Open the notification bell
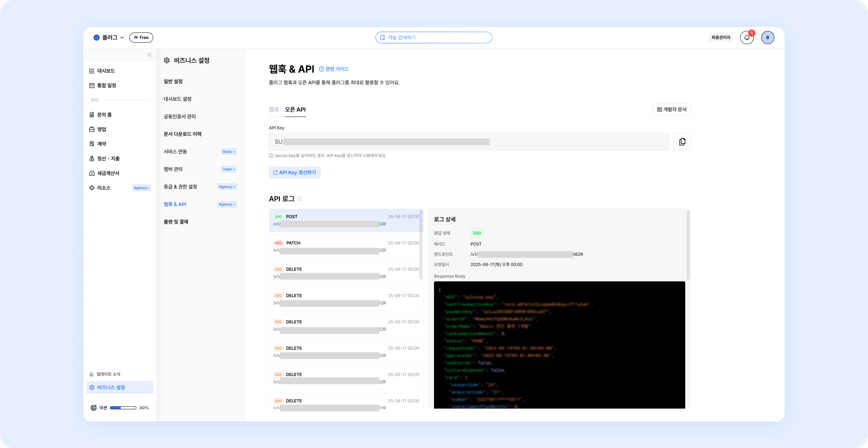868x448 pixels. pyautogui.click(x=747, y=38)
